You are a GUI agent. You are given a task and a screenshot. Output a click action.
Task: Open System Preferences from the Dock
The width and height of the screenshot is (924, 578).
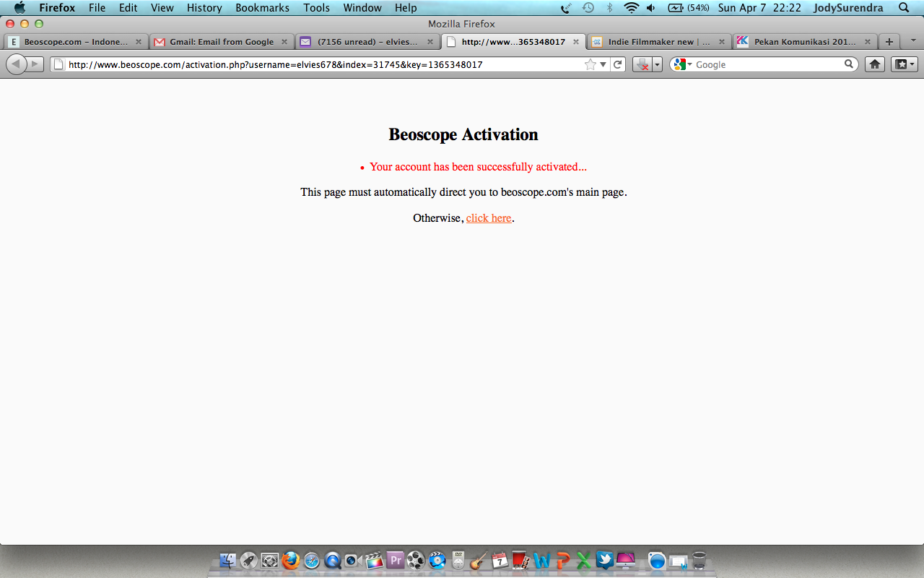[270, 560]
